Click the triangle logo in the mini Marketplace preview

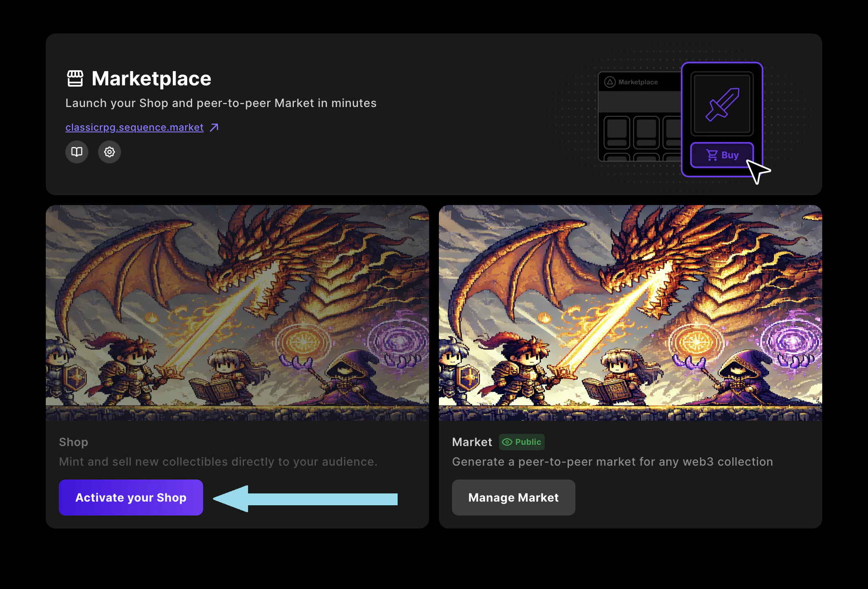610,82
